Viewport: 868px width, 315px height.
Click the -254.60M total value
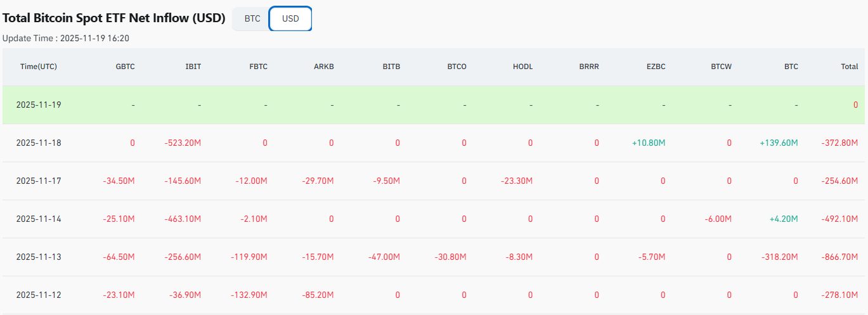pyautogui.click(x=839, y=181)
